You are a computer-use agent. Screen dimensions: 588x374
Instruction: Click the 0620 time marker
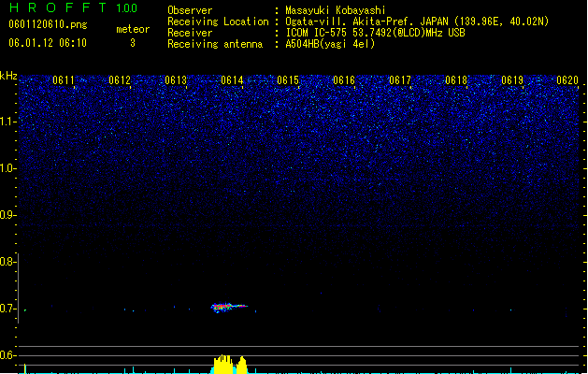click(x=567, y=80)
